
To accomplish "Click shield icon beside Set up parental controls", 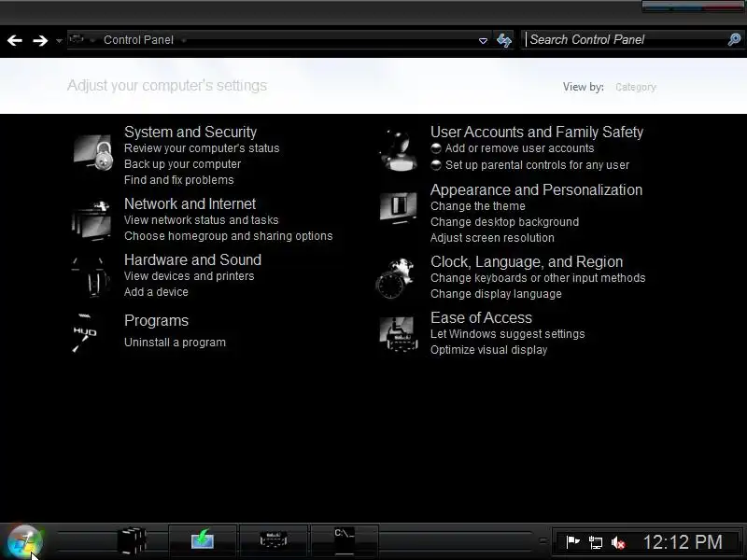I will coord(436,165).
